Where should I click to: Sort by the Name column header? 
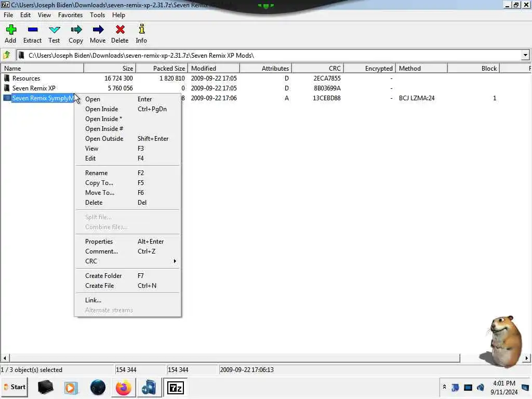(x=42, y=68)
